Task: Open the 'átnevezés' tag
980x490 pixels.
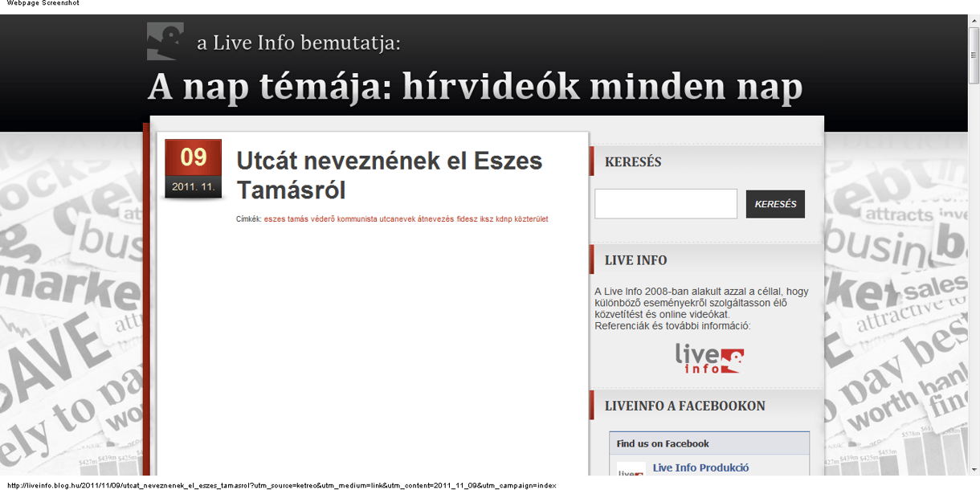Action: coord(436,218)
